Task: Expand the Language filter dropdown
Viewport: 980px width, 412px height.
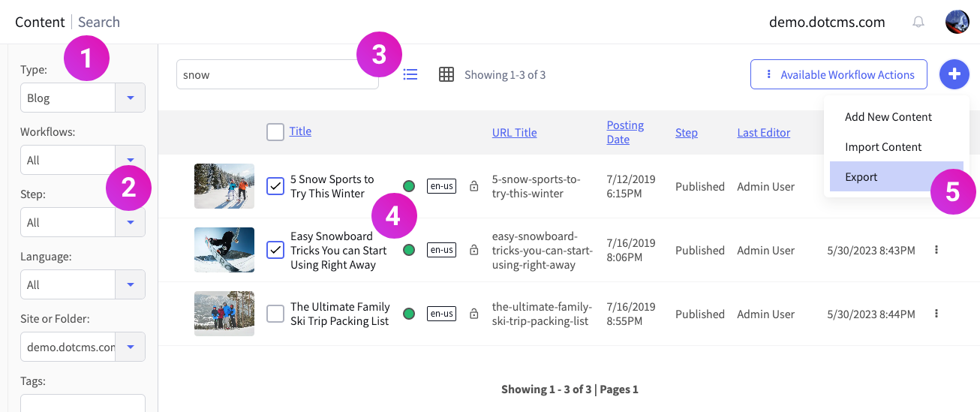Action: point(131,284)
